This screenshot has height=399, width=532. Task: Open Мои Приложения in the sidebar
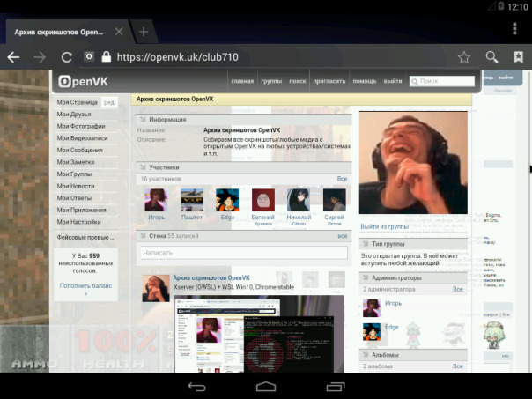[x=81, y=210]
